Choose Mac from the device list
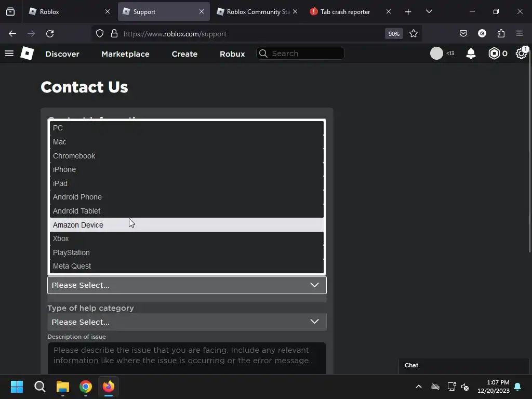Viewport: 532px width, 399px height. click(x=187, y=142)
